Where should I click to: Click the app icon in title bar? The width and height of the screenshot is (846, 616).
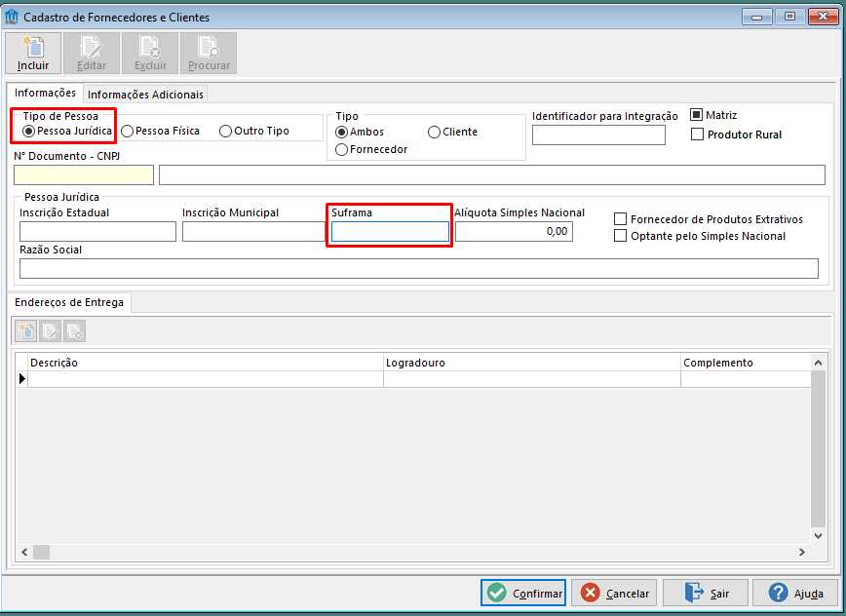coord(12,17)
